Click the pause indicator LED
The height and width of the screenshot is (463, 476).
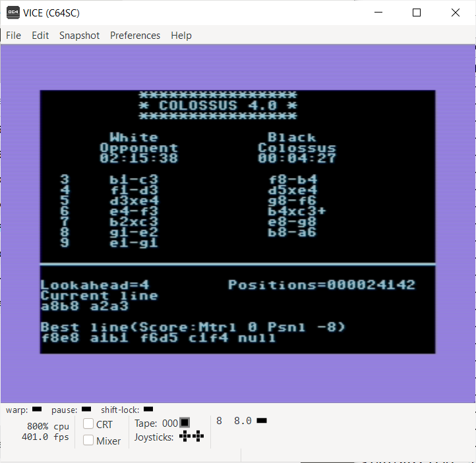(86, 409)
